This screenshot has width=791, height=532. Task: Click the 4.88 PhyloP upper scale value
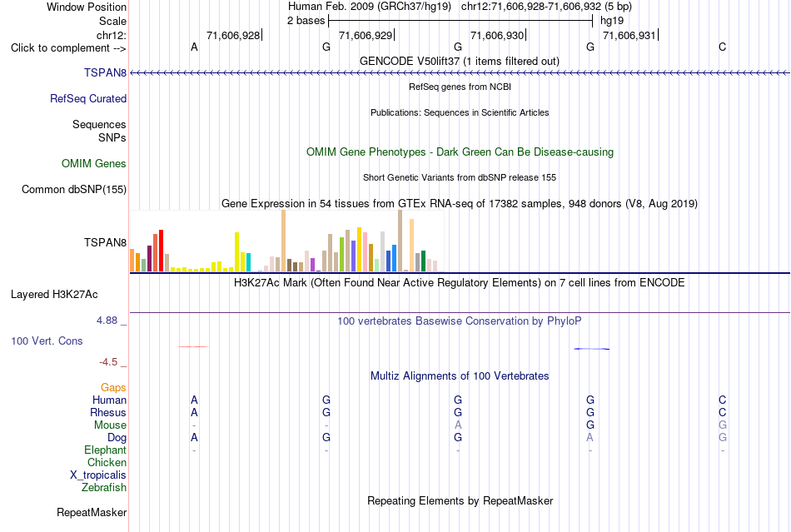[x=107, y=321]
